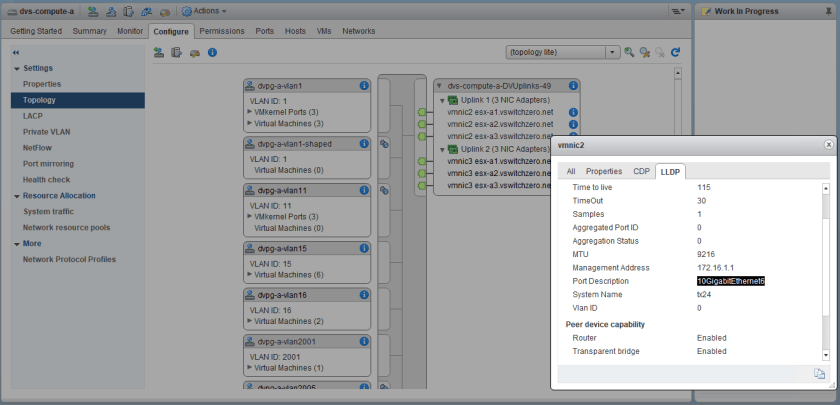Open the Actions dropdown menu

204,11
